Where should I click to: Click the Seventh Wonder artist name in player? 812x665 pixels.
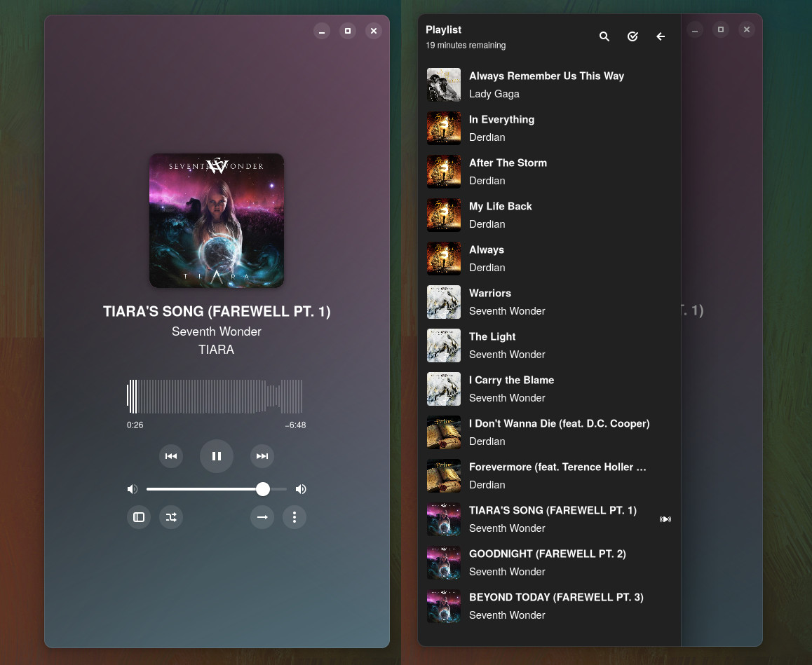click(x=217, y=331)
